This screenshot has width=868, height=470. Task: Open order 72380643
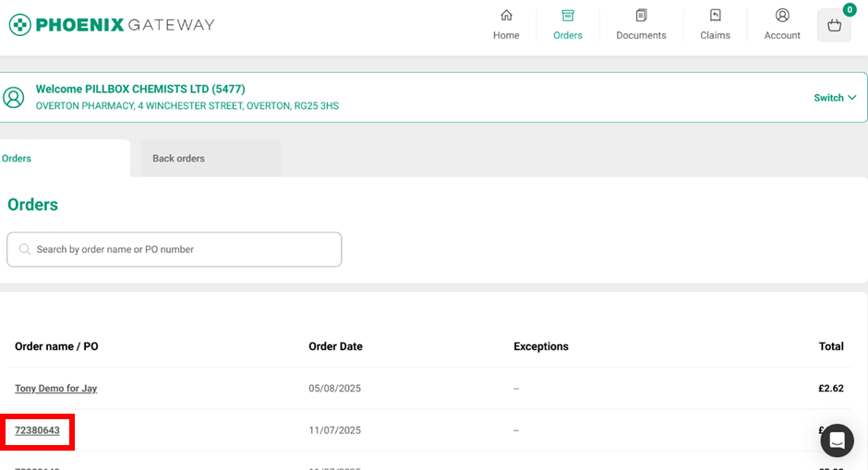[x=37, y=430]
